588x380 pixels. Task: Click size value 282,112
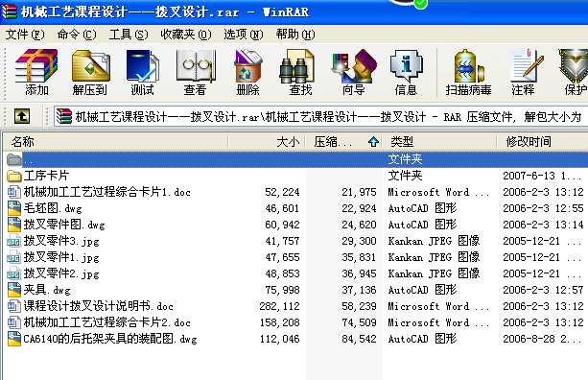280,306
